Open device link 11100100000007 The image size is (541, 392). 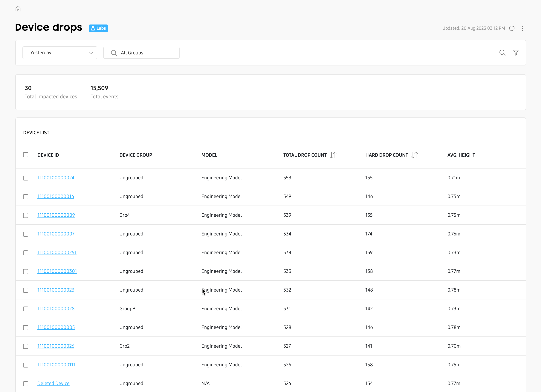tap(56, 234)
